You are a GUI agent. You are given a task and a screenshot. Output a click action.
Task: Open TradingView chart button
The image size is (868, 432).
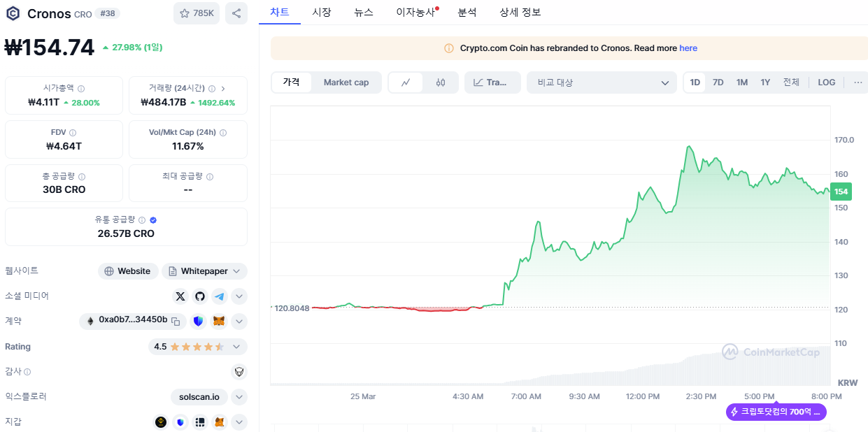pyautogui.click(x=492, y=82)
